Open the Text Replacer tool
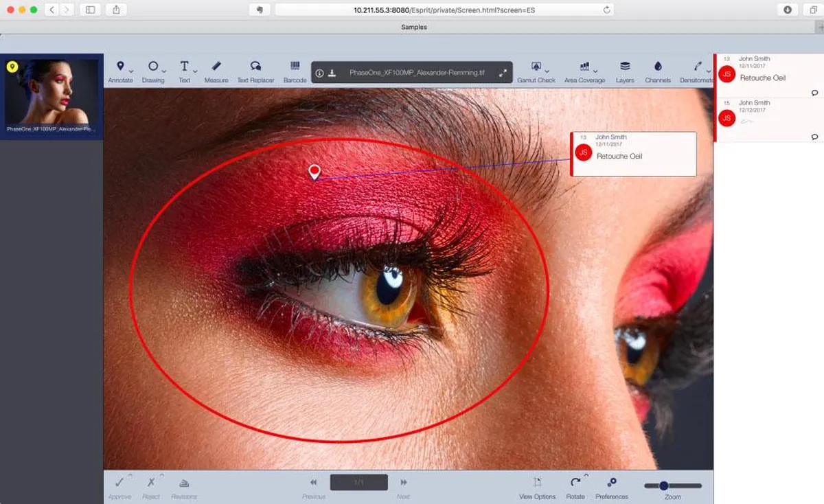The width and height of the screenshot is (824, 504). [255, 67]
